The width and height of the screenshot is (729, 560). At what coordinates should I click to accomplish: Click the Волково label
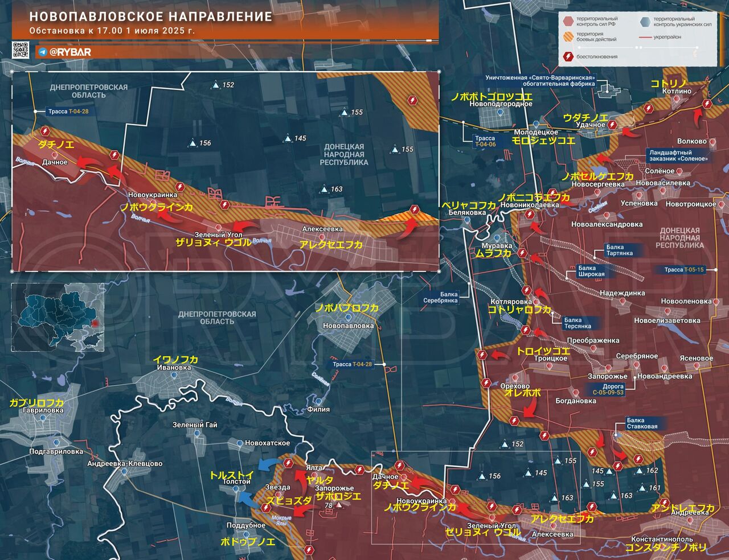[692, 141]
